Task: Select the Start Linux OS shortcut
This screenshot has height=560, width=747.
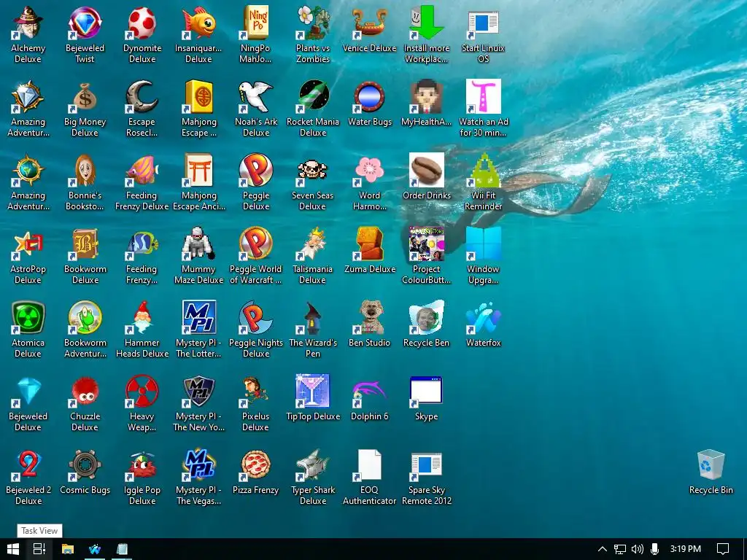Action: (483, 23)
